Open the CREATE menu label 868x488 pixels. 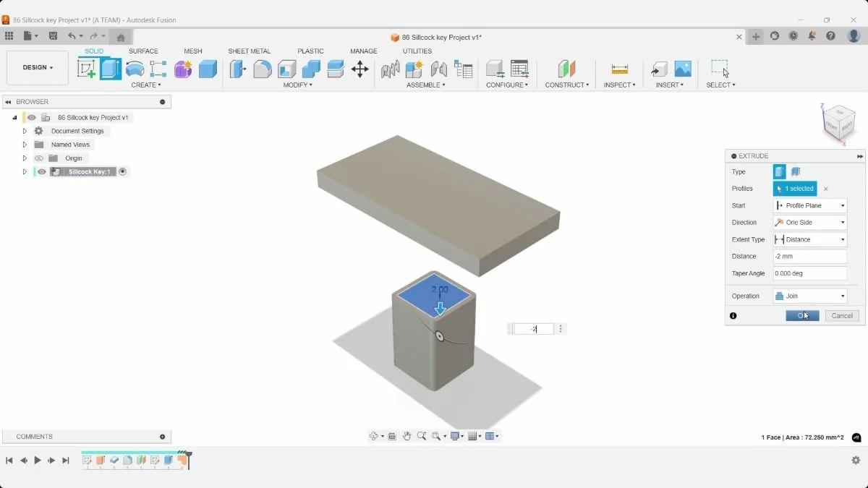click(x=146, y=85)
